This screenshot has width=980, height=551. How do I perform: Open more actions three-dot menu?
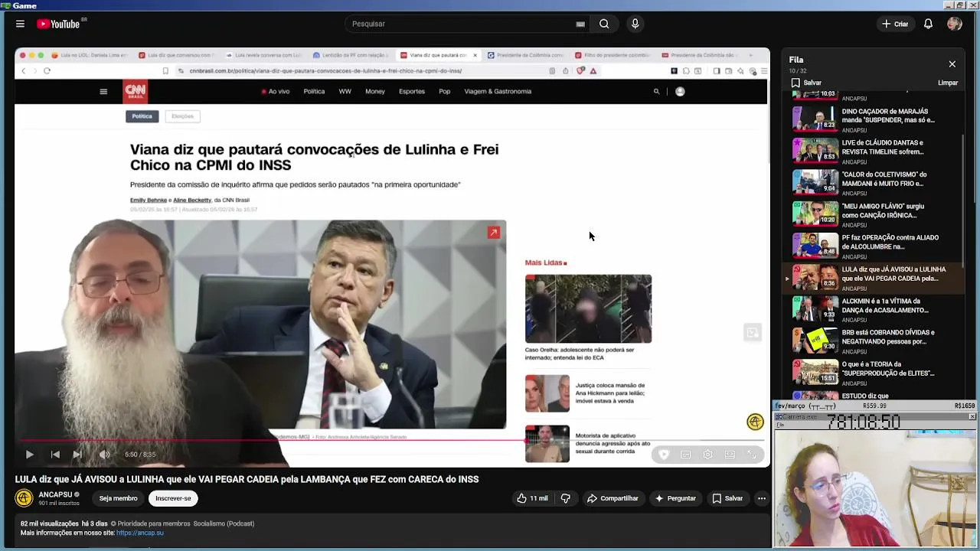coord(761,498)
